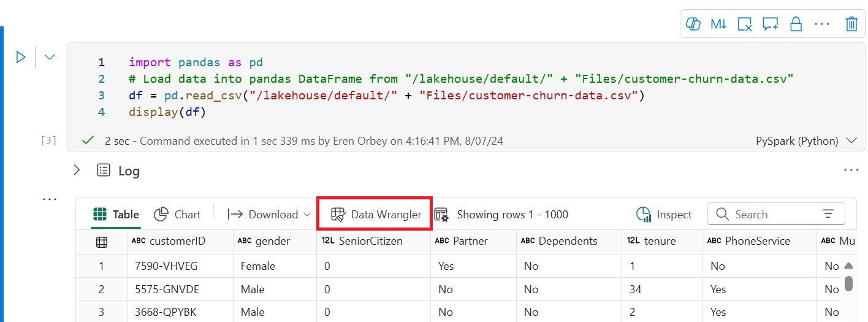Select Dependents column header

pyautogui.click(x=569, y=241)
